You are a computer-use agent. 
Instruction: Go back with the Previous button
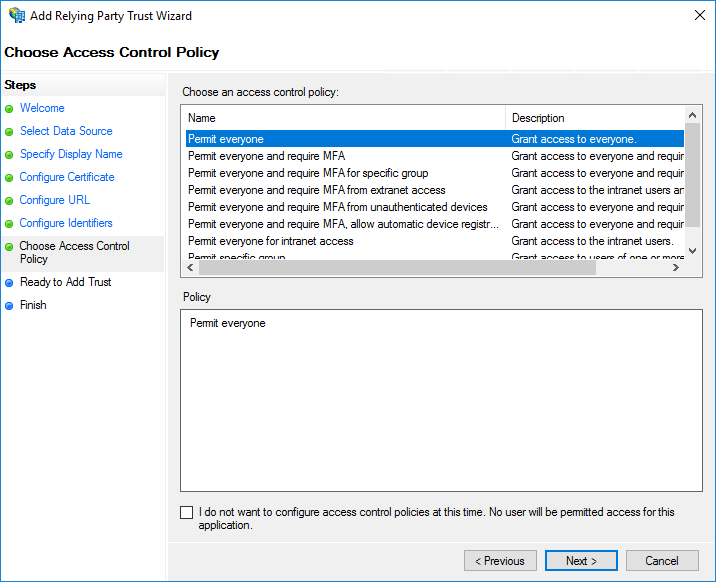click(x=500, y=561)
